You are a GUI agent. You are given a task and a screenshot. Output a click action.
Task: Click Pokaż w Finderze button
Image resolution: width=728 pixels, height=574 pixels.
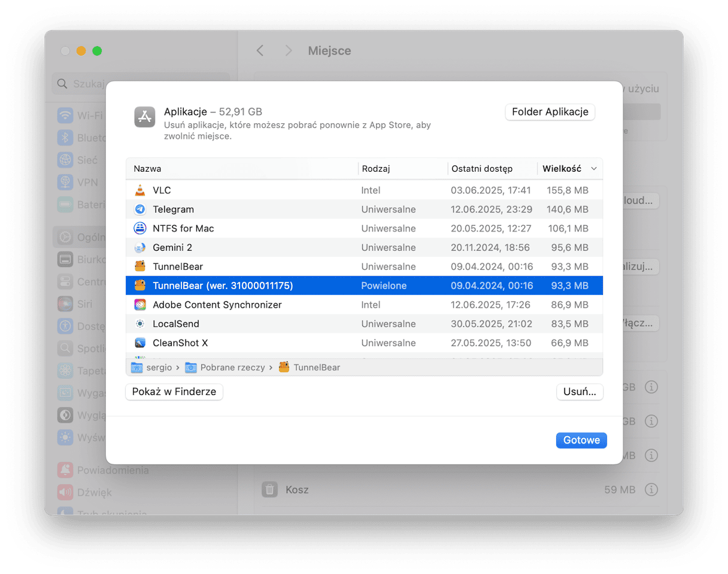(x=174, y=392)
